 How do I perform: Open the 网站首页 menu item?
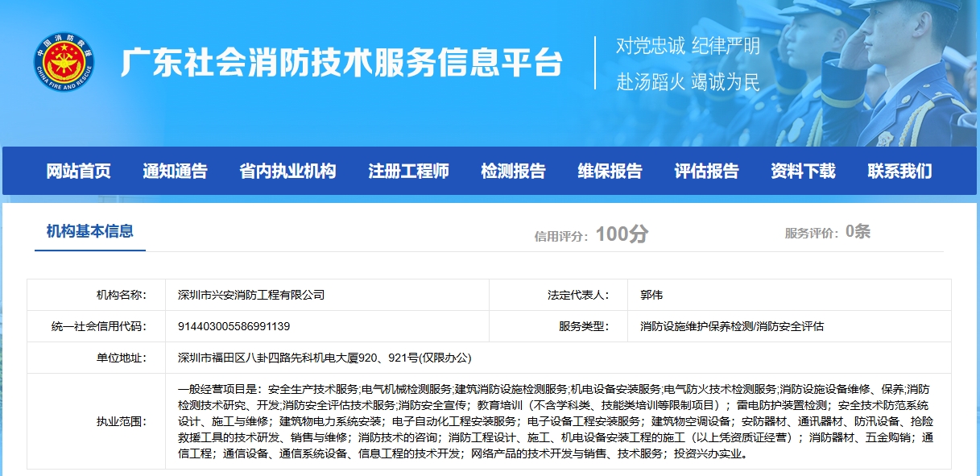[78, 171]
